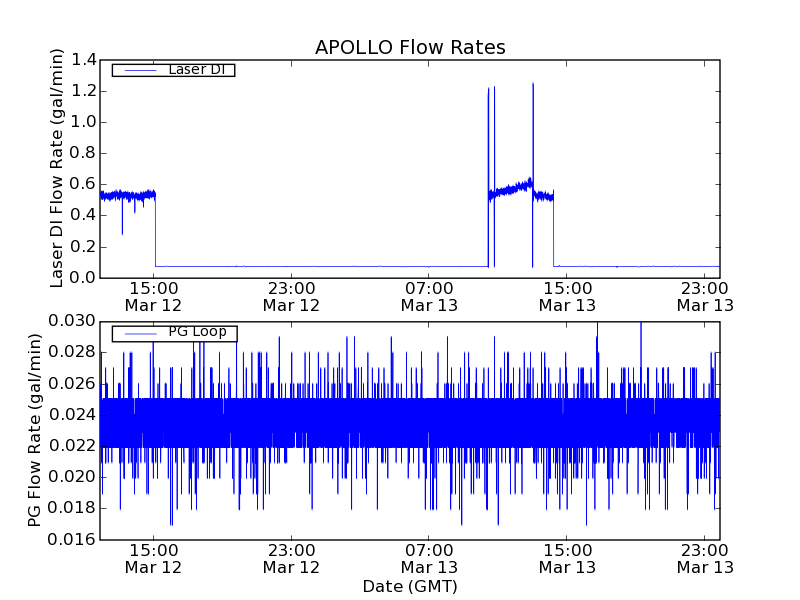
Task: Click the 0.018 tick on PG axis
Action: 72,508
